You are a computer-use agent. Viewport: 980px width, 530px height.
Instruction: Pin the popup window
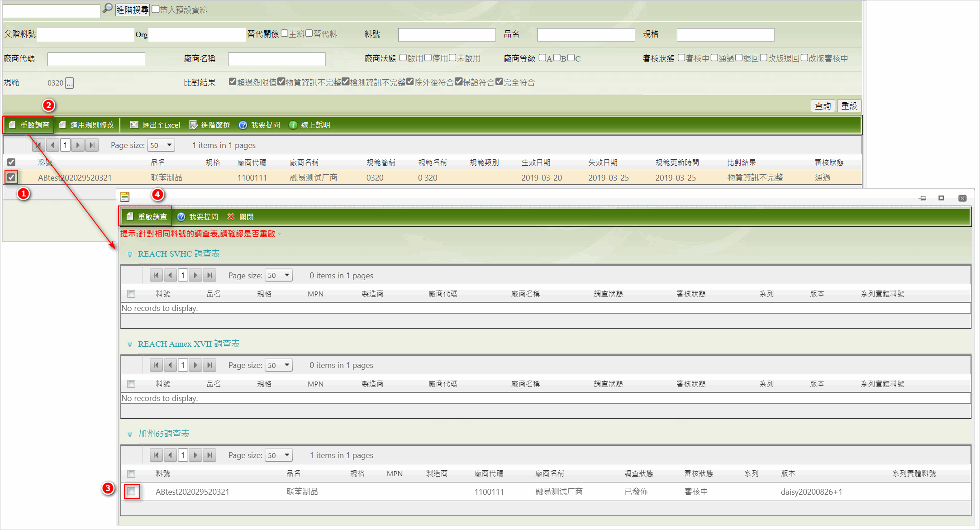tap(923, 198)
